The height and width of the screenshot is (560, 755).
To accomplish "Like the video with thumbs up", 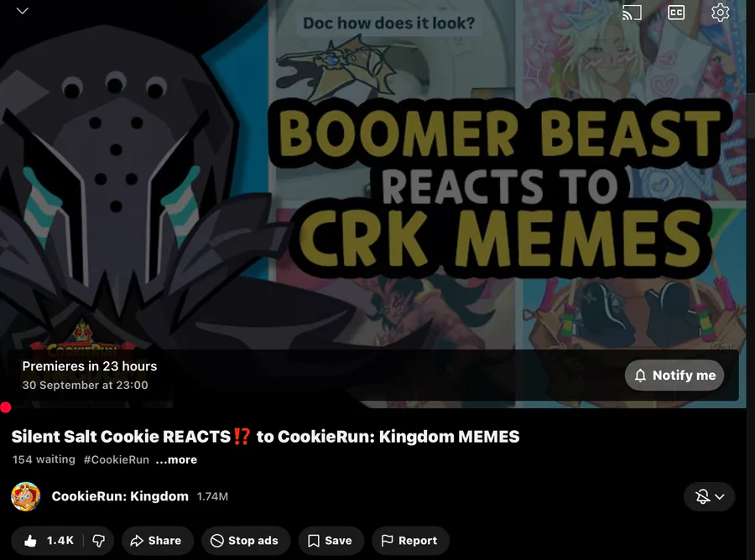I will pos(48,541).
